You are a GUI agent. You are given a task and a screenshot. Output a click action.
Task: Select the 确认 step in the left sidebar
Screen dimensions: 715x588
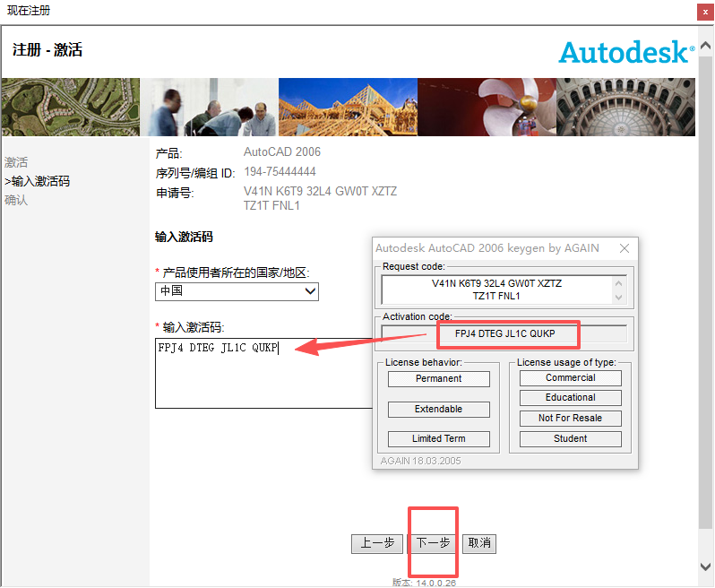[16, 200]
